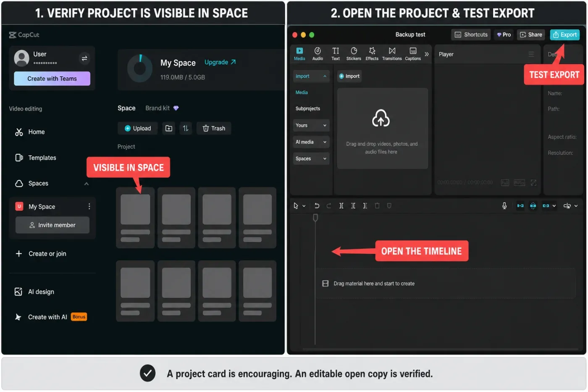Click the Backup test project title
Image resolution: width=588 pixels, height=392 pixels.
(x=410, y=35)
